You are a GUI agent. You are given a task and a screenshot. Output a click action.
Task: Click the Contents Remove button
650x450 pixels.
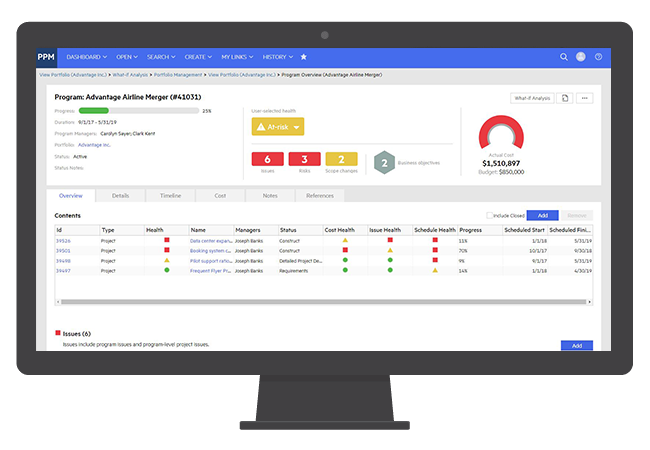point(577,215)
